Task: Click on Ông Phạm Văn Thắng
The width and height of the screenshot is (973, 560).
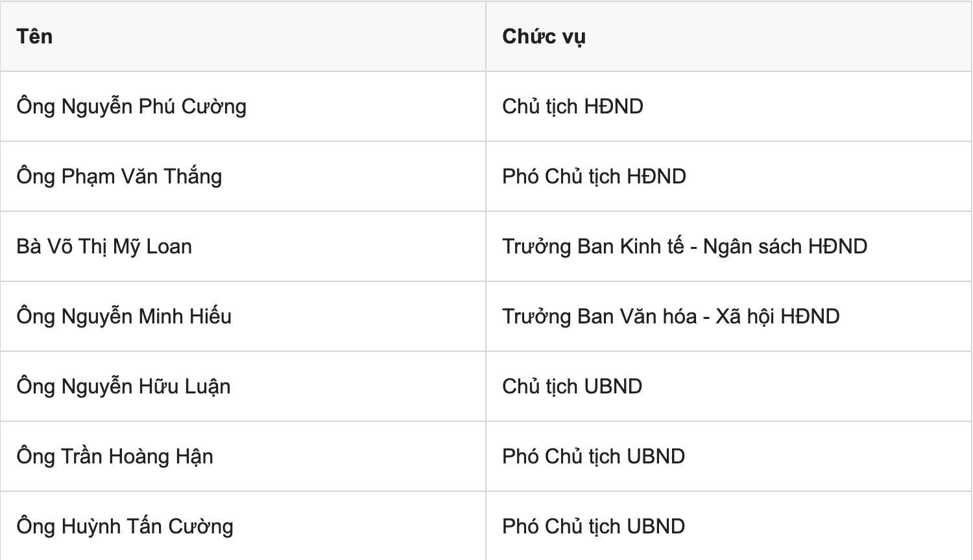Action: 119,176
